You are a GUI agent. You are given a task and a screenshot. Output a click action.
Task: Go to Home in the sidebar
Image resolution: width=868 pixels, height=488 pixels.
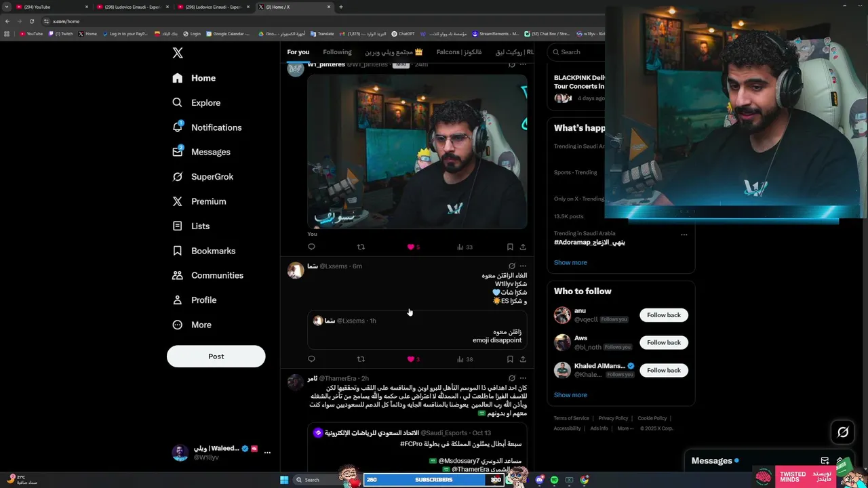point(194,78)
